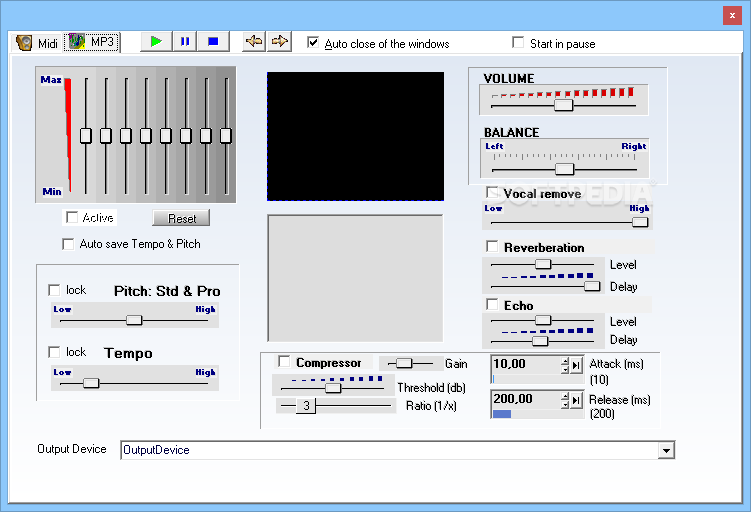Viewport: 751px width, 512px height.
Task: Enable Vocal remove checkbox
Action: 492,193
